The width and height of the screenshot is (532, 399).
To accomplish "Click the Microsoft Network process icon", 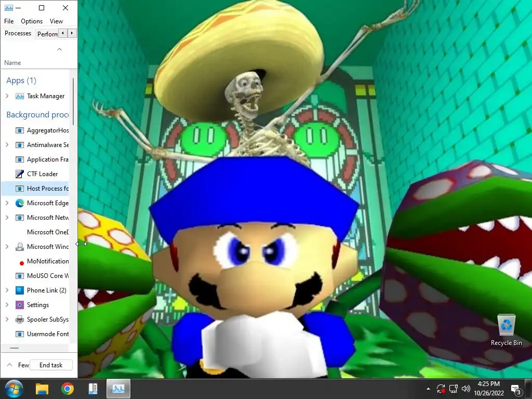I will (x=20, y=218).
